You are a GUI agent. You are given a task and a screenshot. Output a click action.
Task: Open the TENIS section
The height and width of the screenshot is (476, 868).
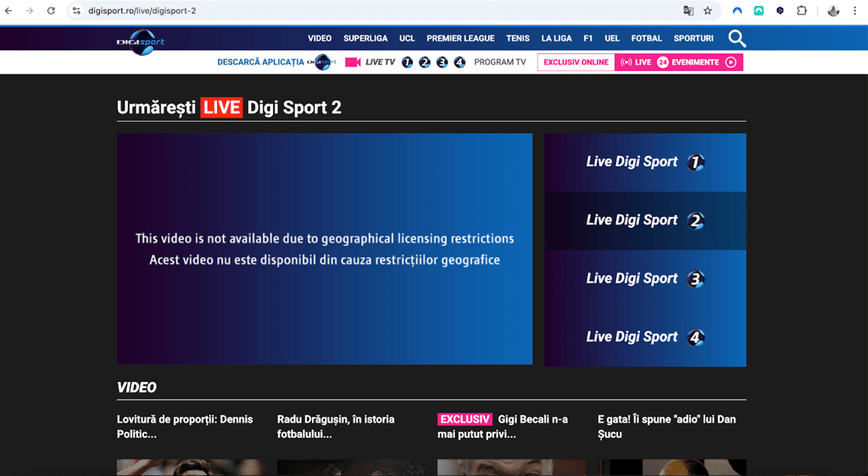518,38
